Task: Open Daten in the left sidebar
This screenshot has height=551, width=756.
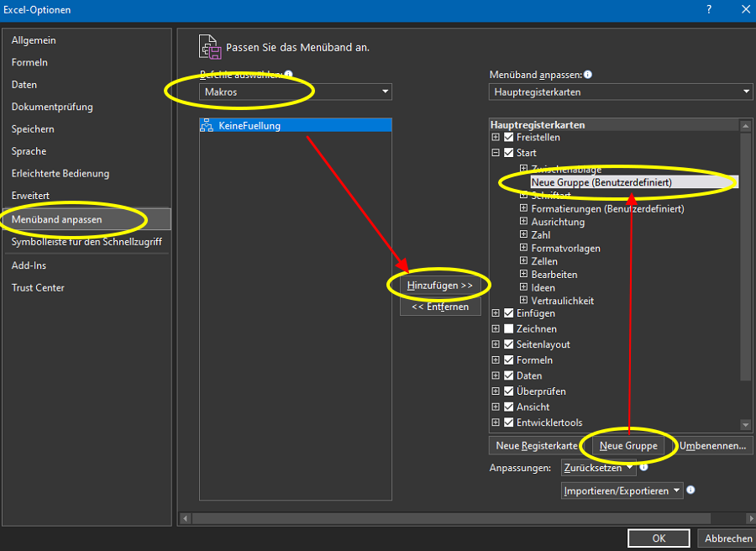Action: [x=87, y=84]
